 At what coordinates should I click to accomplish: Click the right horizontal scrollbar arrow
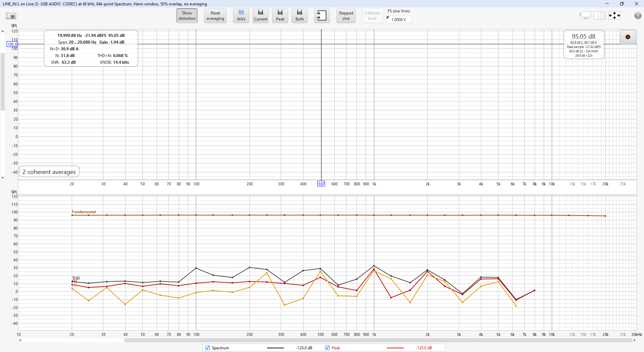coord(634,340)
